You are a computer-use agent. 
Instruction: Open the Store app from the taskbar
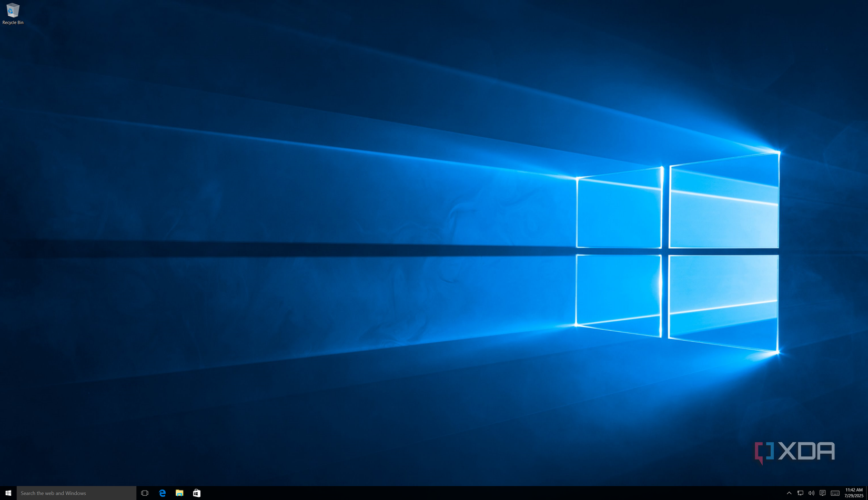pos(197,493)
